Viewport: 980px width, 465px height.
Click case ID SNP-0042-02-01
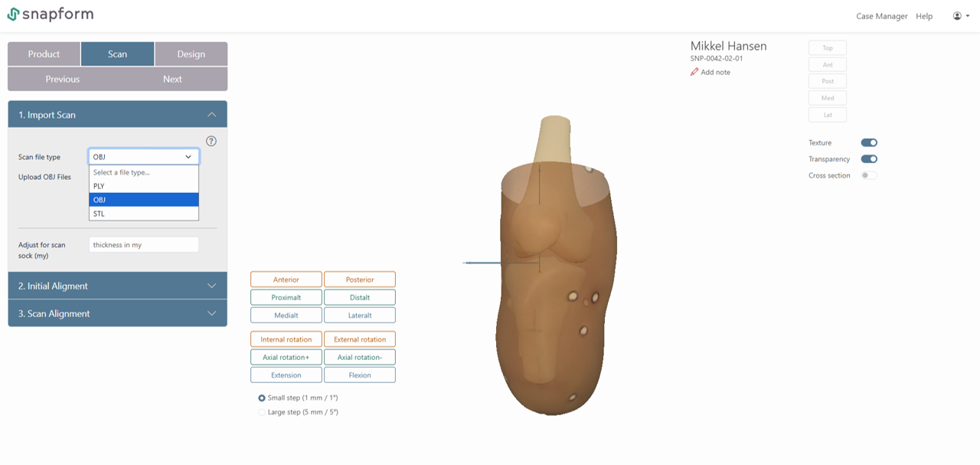point(717,58)
